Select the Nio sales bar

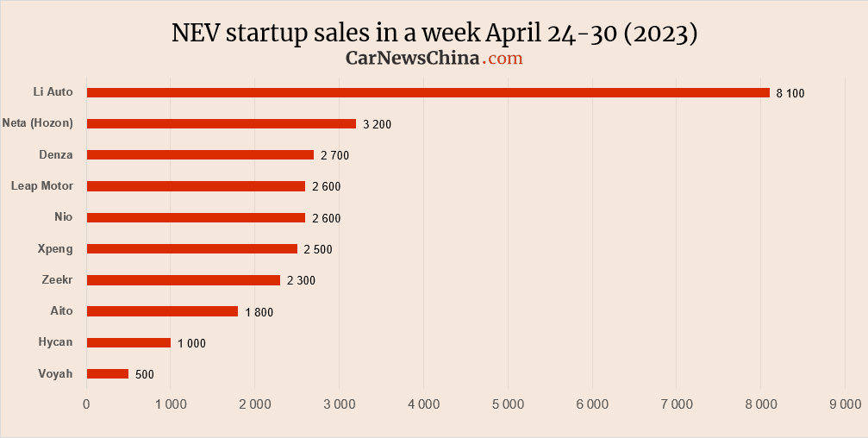196,217
